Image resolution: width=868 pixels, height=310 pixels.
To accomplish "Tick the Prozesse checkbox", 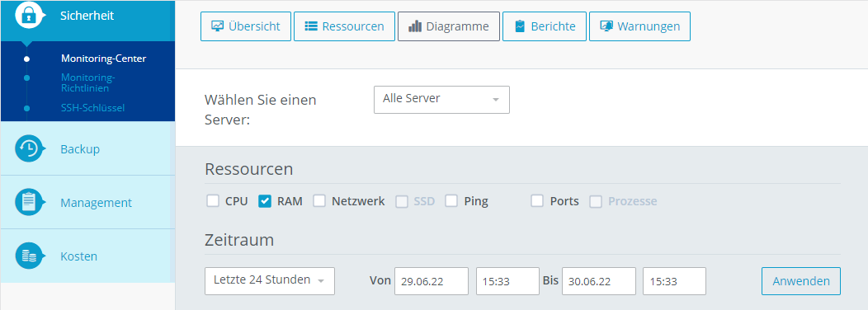I will tap(596, 201).
